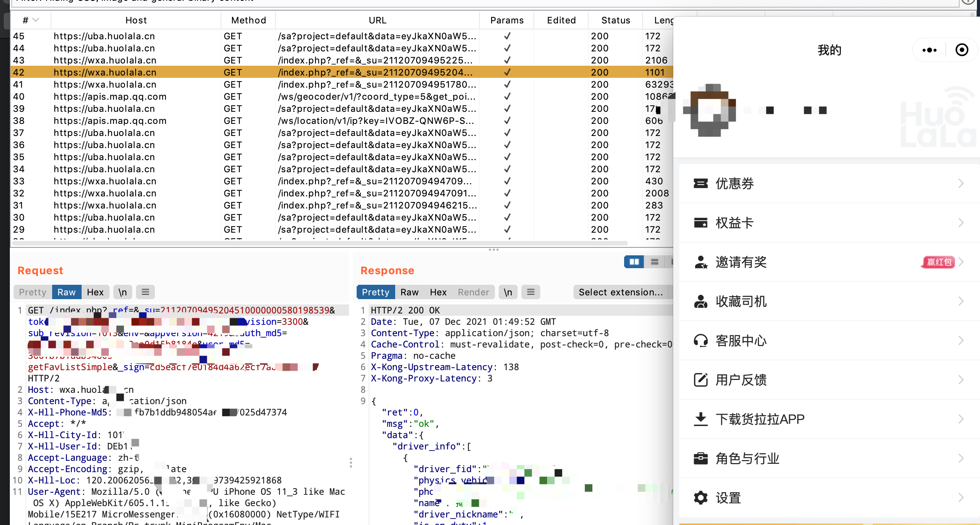Open the Response hamburger options menu
The width and height of the screenshot is (980, 525).
[x=531, y=292]
